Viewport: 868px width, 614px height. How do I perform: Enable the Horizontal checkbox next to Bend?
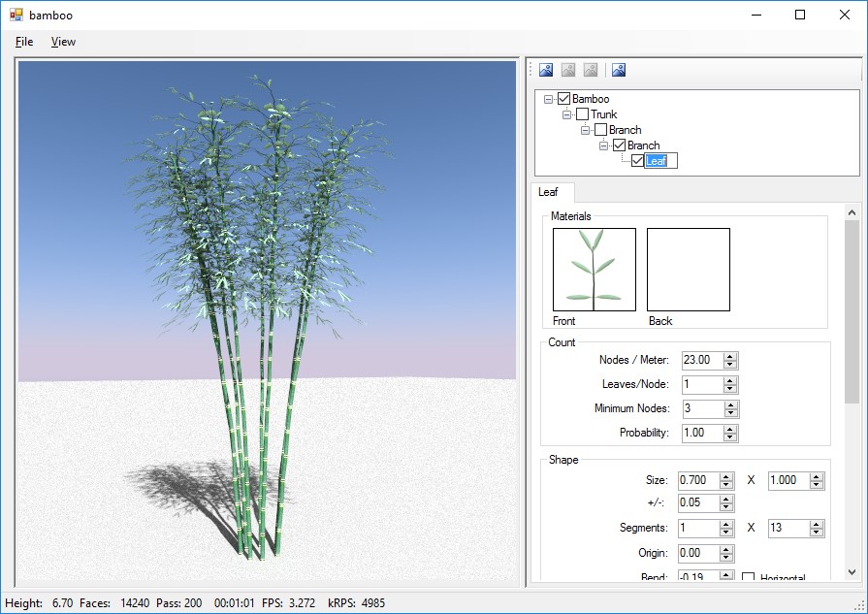click(748, 577)
